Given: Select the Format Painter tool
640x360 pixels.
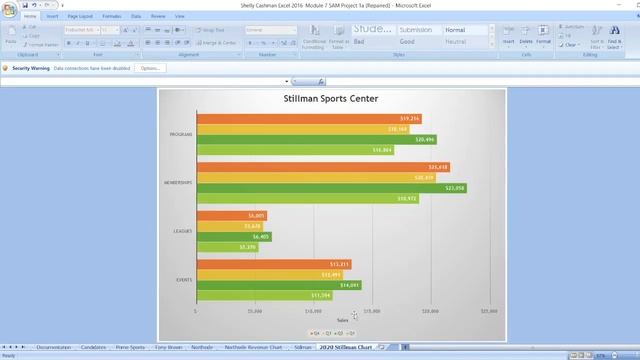Looking at the screenshot, I should point(40,44).
